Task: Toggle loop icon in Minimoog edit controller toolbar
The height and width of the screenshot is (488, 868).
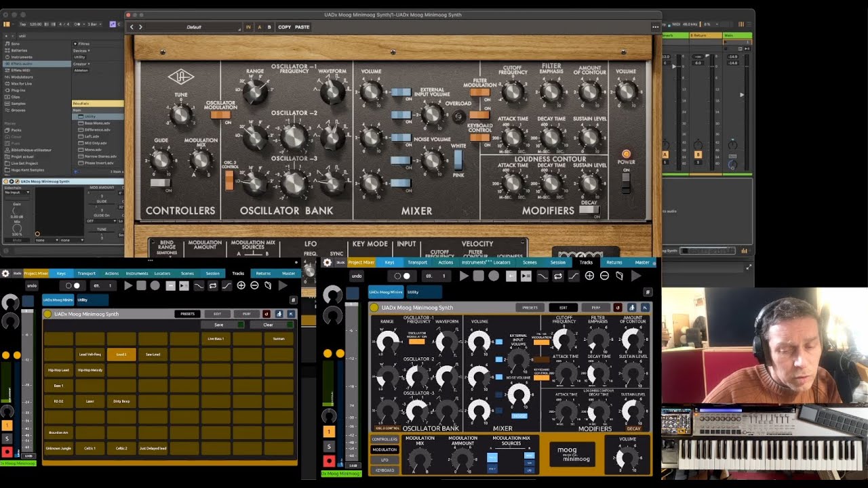Action: (558, 276)
